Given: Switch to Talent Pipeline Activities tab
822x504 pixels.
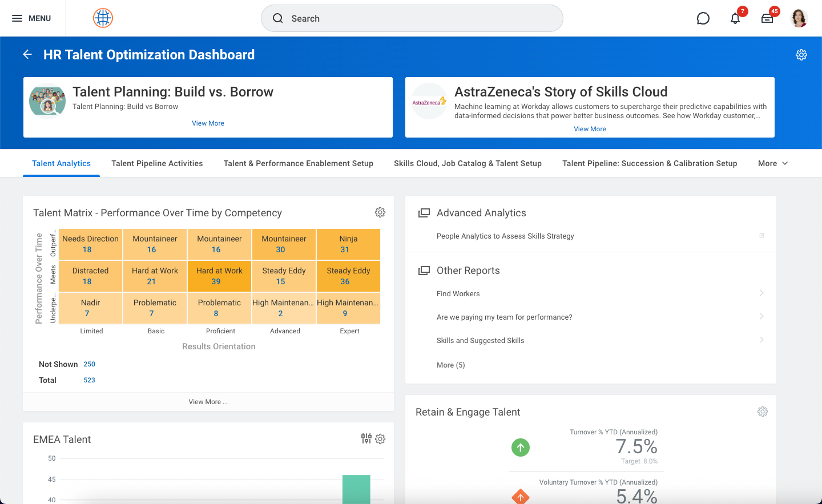Looking at the screenshot, I should point(157,163).
